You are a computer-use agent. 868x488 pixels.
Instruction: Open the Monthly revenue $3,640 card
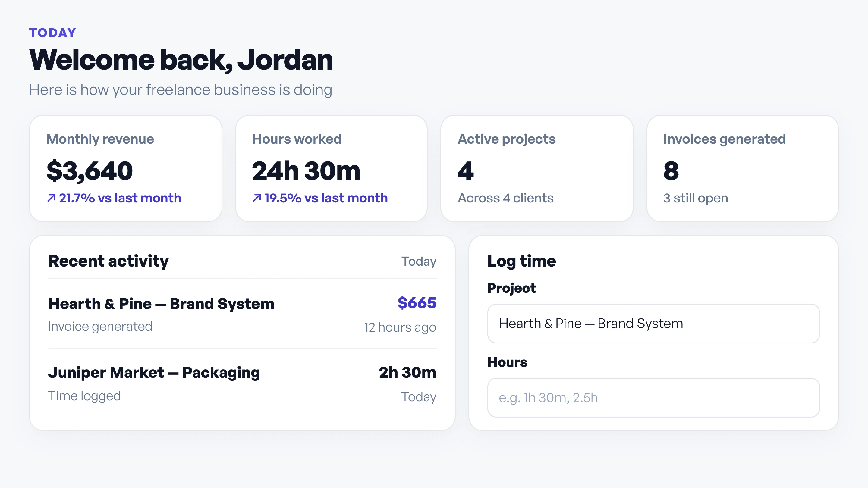click(x=126, y=168)
